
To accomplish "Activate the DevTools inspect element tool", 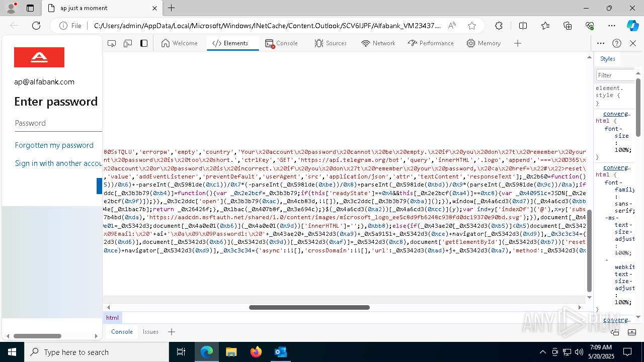I will point(112,43).
